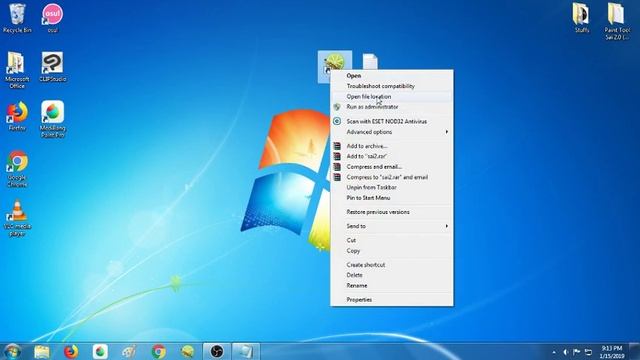The image size is (640, 360).
Task: Select the osu! desktop shortcut
Action: (52, 18)
